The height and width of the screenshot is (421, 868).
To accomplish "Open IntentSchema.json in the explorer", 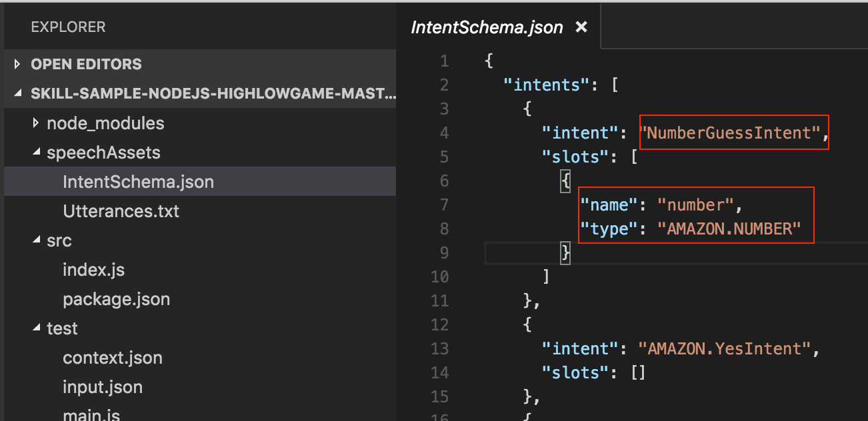I will tap(138, 182).
